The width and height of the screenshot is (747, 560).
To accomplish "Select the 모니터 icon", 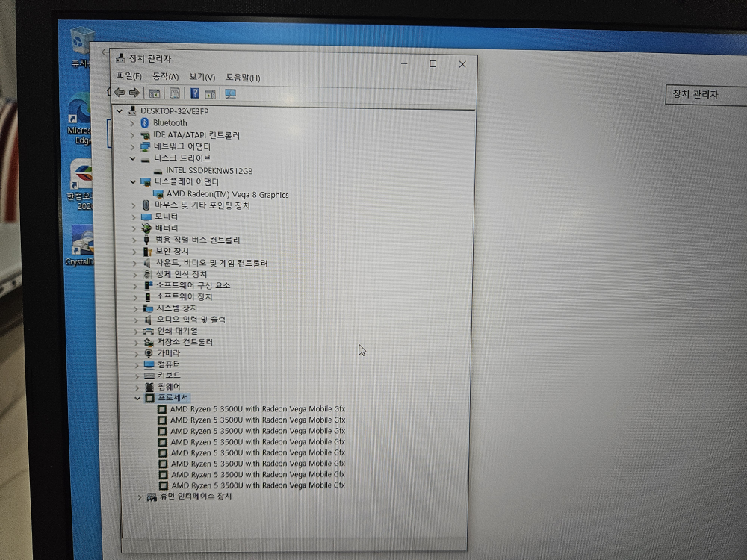I will click(146, 217).
